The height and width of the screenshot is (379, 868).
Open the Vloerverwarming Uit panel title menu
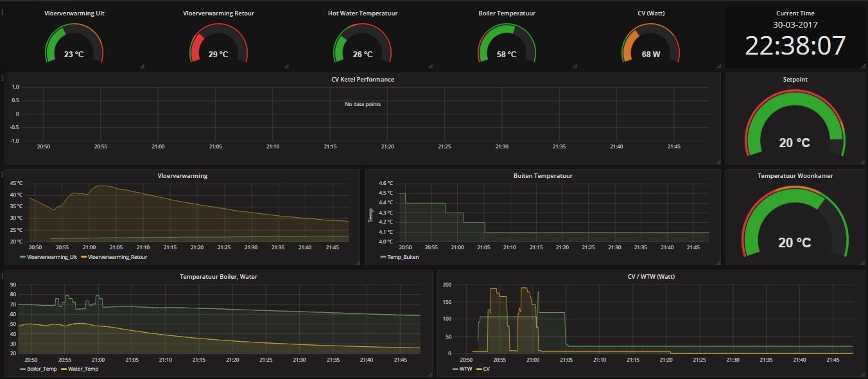click(74, 13)
